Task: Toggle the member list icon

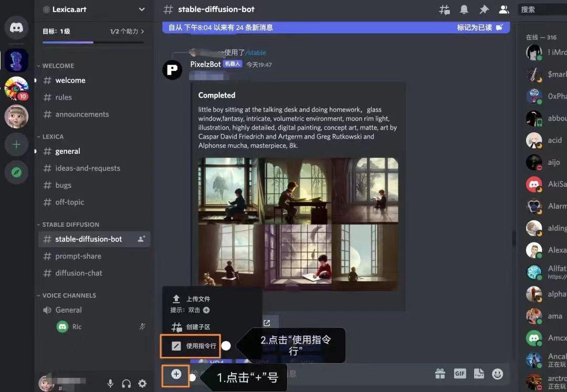Action: coord(503,9)
